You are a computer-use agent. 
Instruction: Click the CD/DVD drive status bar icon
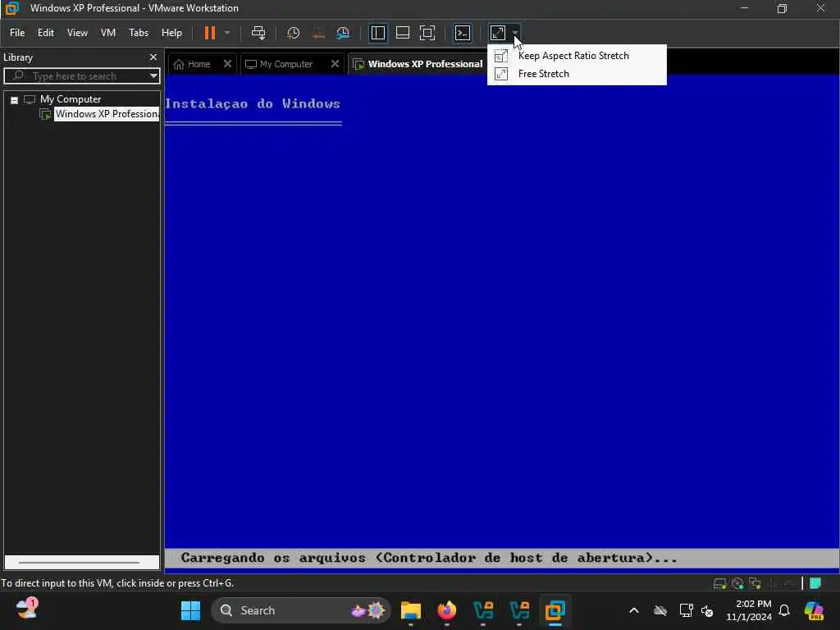(x=737, y=583)
